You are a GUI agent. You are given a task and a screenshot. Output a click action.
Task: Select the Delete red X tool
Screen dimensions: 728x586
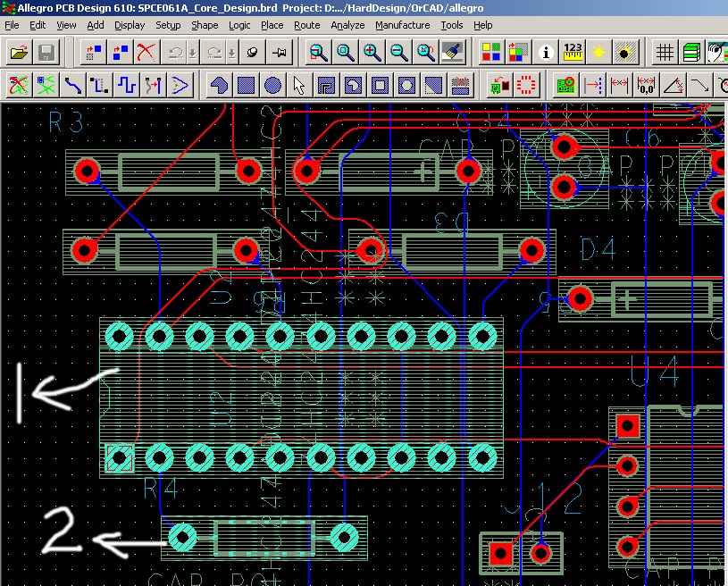tap(146, 53)
